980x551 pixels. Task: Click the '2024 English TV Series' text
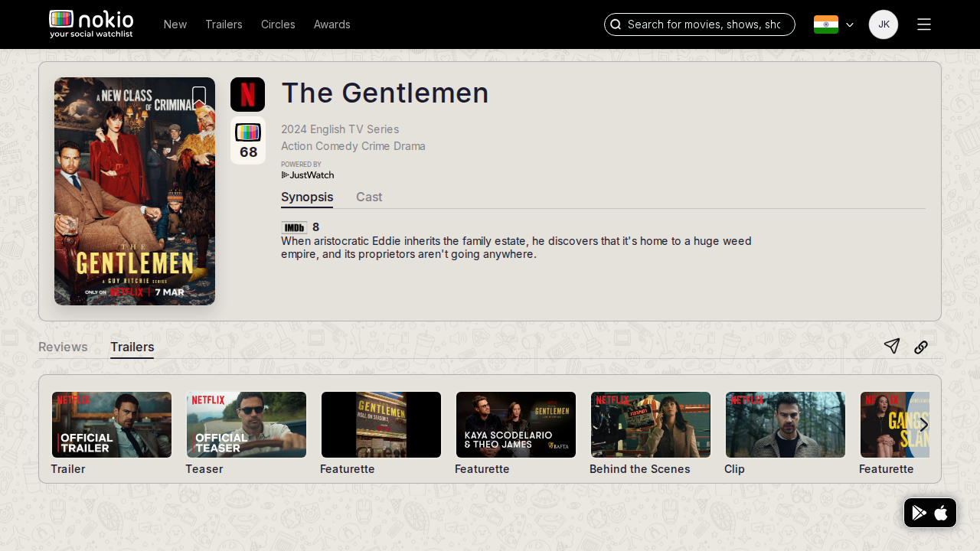[x=340, y=129]
